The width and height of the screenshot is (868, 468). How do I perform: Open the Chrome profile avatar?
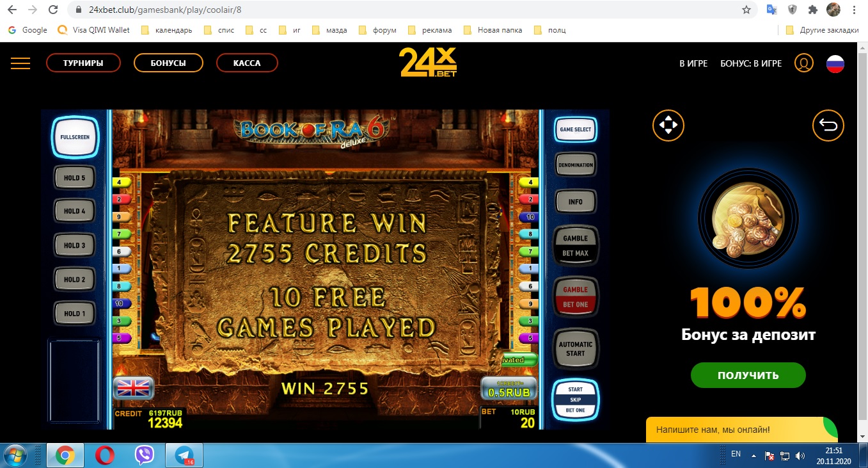tap(833, 10)
